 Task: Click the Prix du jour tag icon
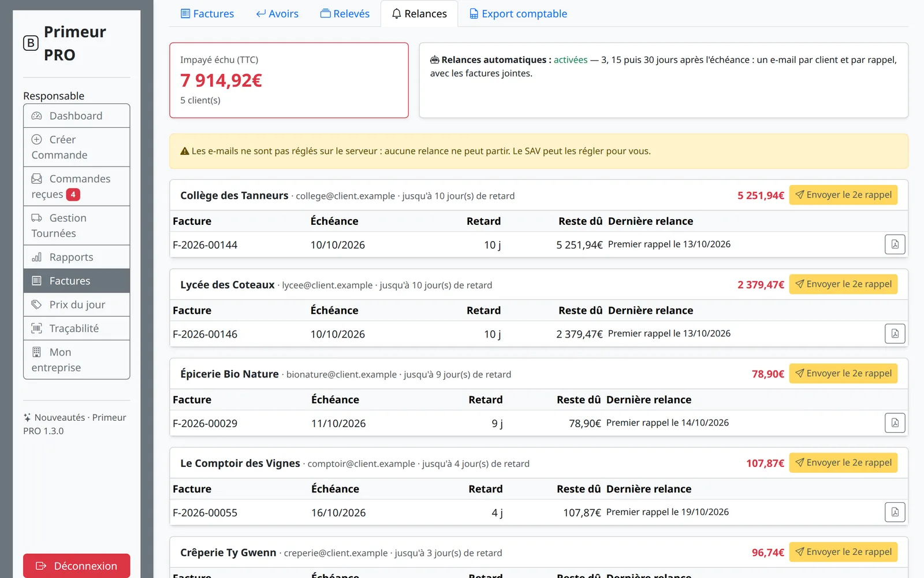(37, 305)
